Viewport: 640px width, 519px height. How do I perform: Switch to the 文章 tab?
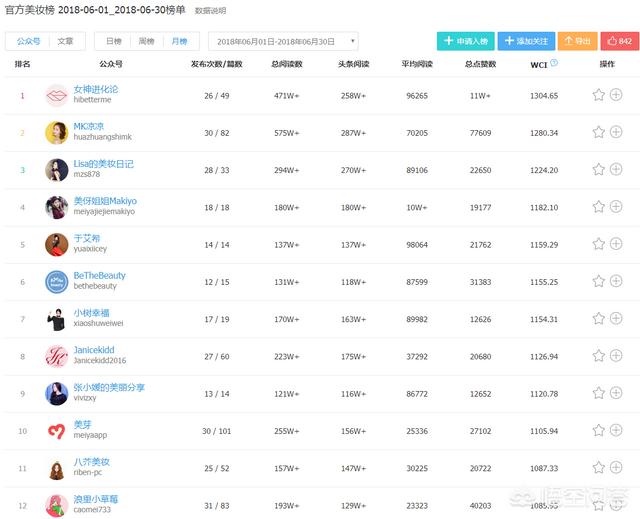[x=65, y=41]
